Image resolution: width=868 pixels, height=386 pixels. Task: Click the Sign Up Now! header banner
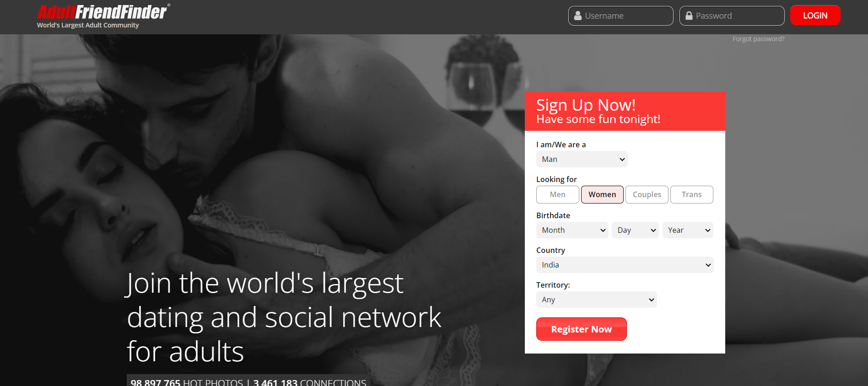coord(625,111)
